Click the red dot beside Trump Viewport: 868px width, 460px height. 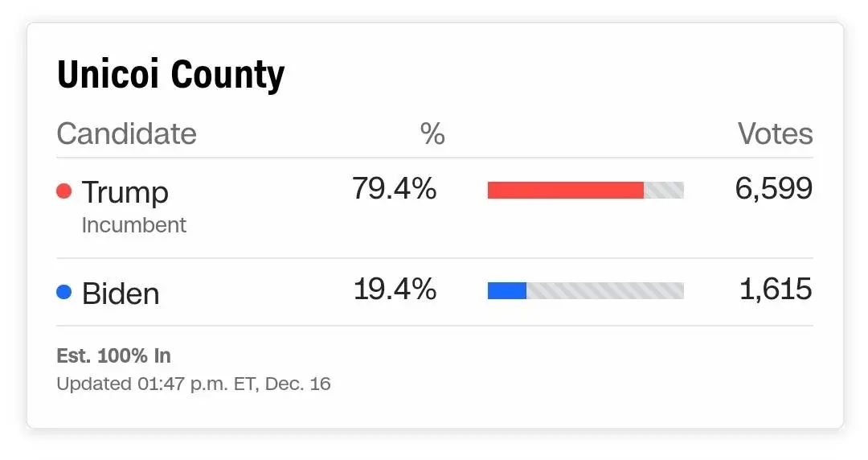click(64, 191)
